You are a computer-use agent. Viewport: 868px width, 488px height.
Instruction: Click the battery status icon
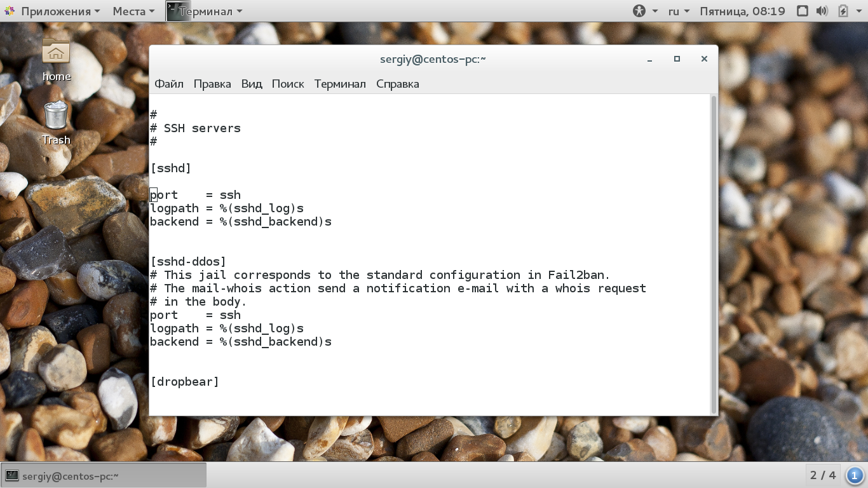[843, 11]
